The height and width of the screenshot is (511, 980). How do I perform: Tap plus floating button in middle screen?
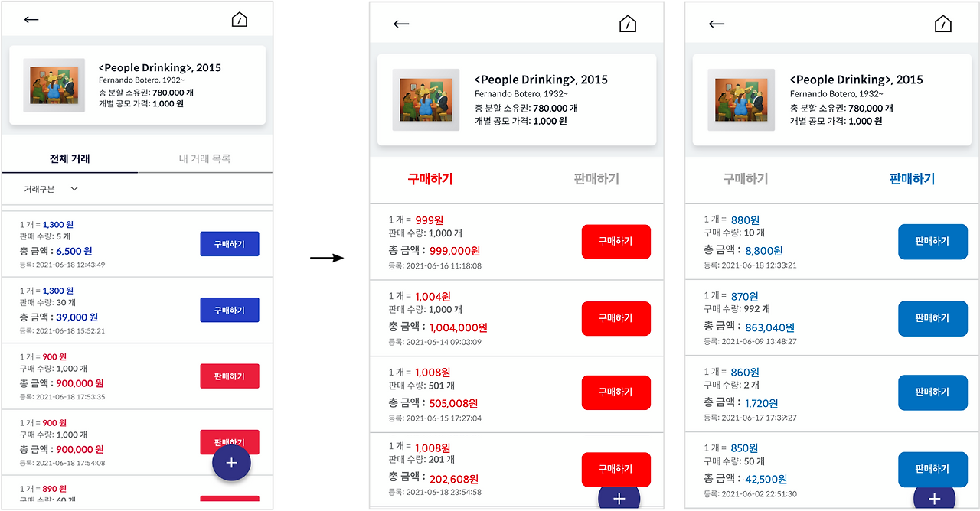[619, 498]
